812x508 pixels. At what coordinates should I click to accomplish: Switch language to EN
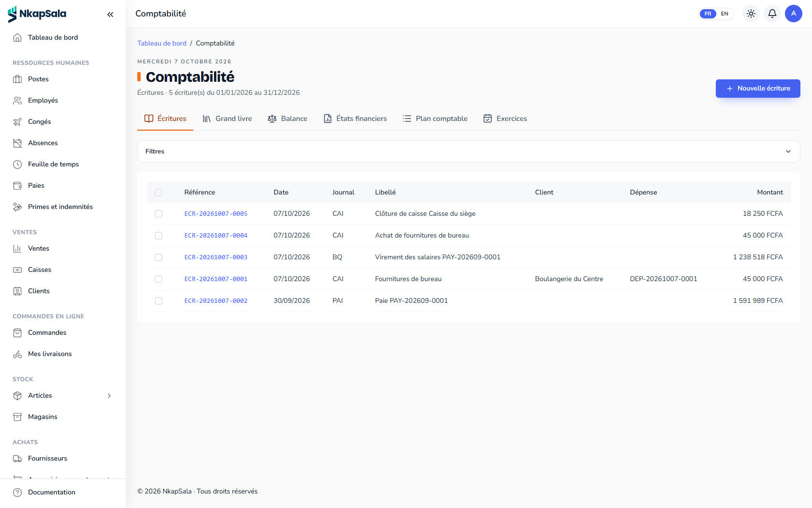click(725, 14)
